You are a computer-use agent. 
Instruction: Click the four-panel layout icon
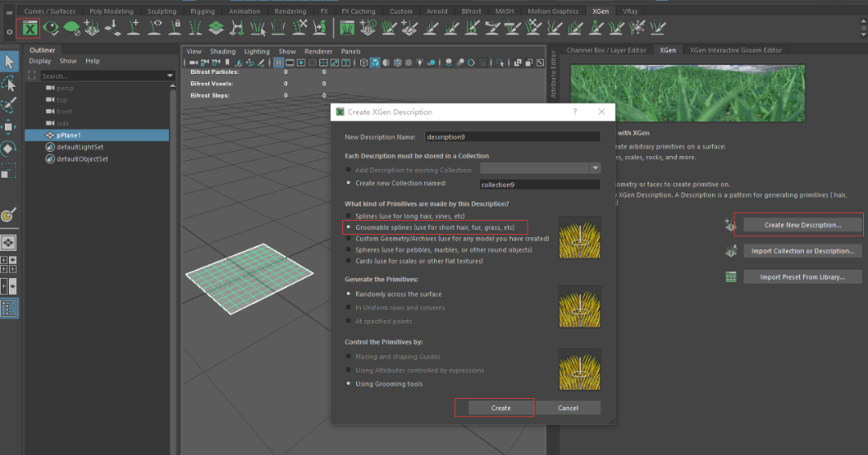9,264
